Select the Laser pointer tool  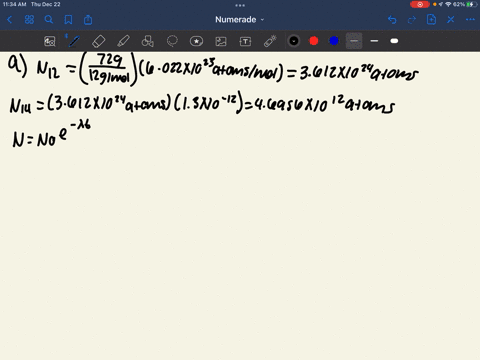click(270, 41)
